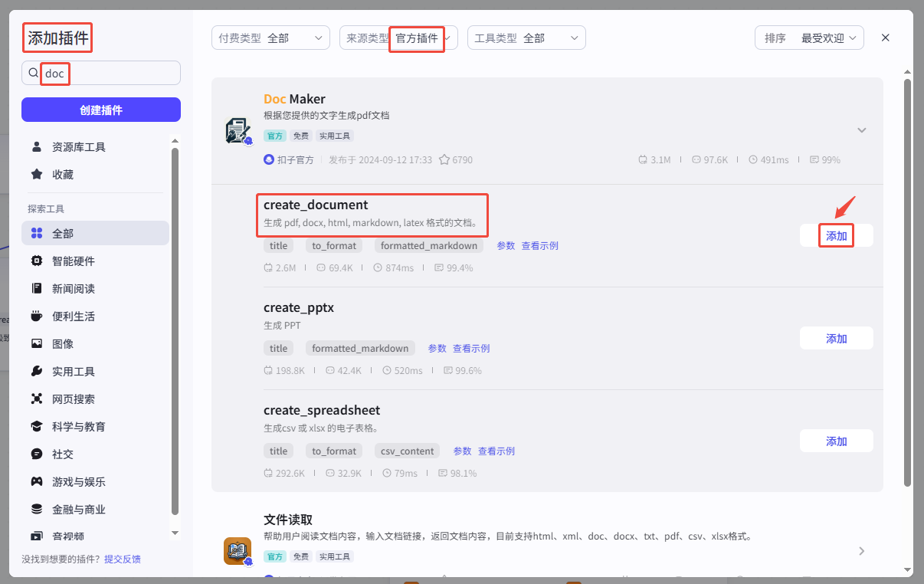Open the 来源类型 官方插件 dropdown

(x=398, y=38)
